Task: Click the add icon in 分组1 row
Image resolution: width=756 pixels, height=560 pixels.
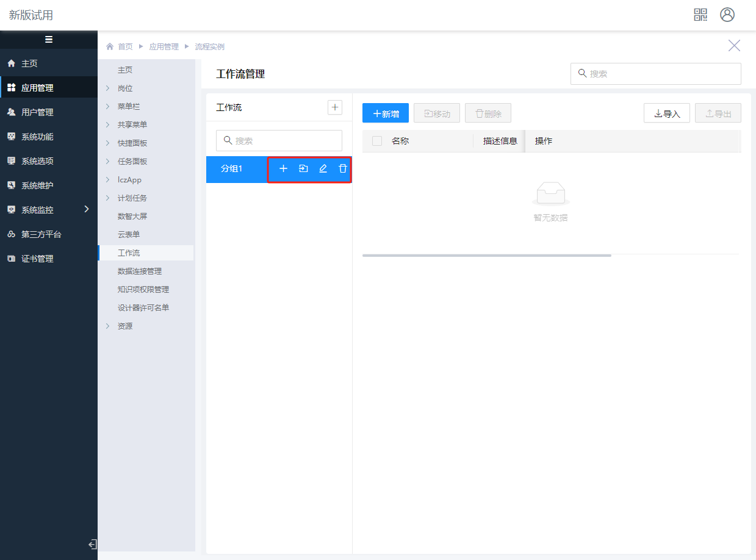Action: [283, 168]
